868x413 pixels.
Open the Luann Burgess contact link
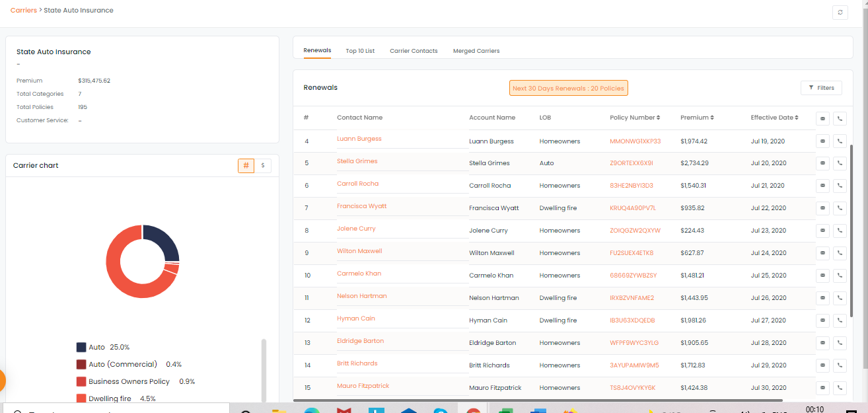(359, 139)
